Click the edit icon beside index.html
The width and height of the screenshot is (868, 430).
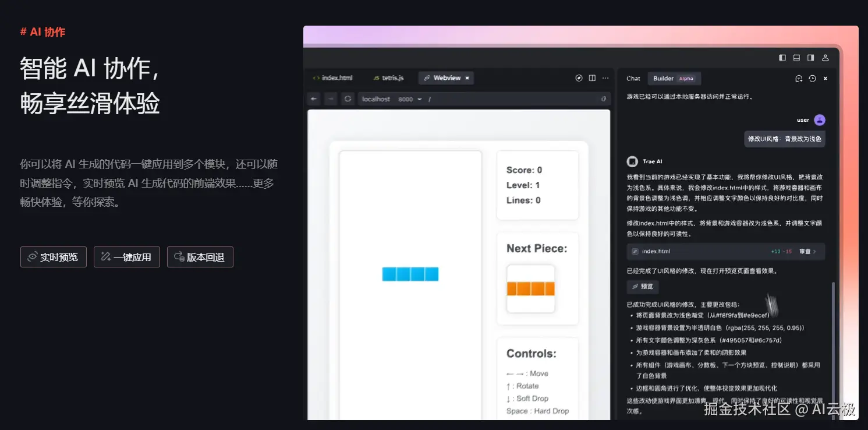pyautogui.click(x=635, y=252)
